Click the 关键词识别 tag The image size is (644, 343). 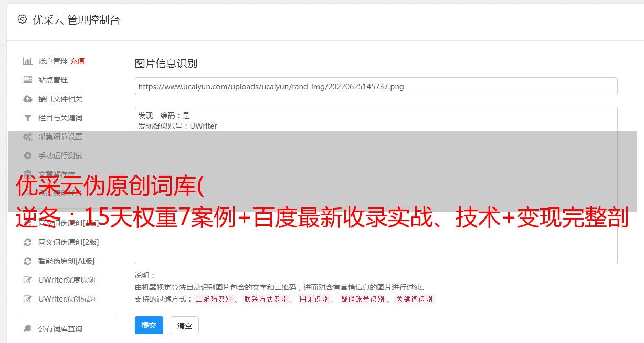[x=415, y=299]
